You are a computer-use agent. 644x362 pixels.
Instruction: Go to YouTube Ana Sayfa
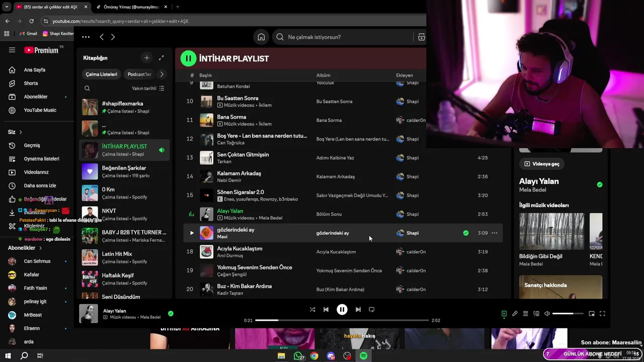34,70
